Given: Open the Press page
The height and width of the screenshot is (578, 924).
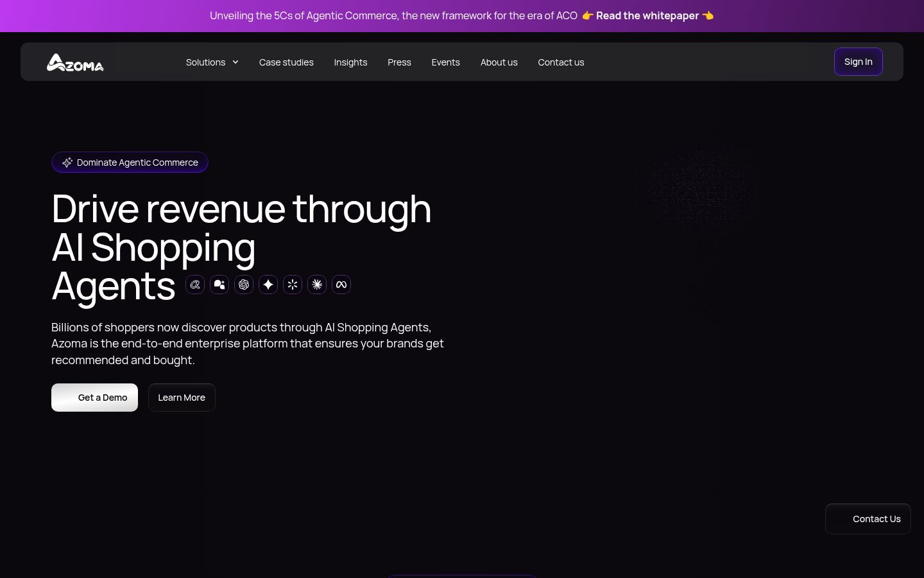Looking at the screenshot, I should pos(399,62).
